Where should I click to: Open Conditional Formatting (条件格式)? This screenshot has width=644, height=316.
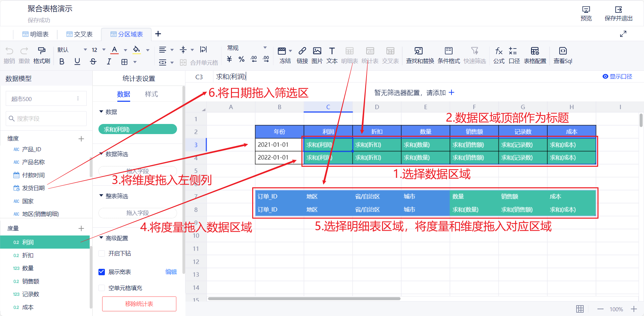pos(448,55)
